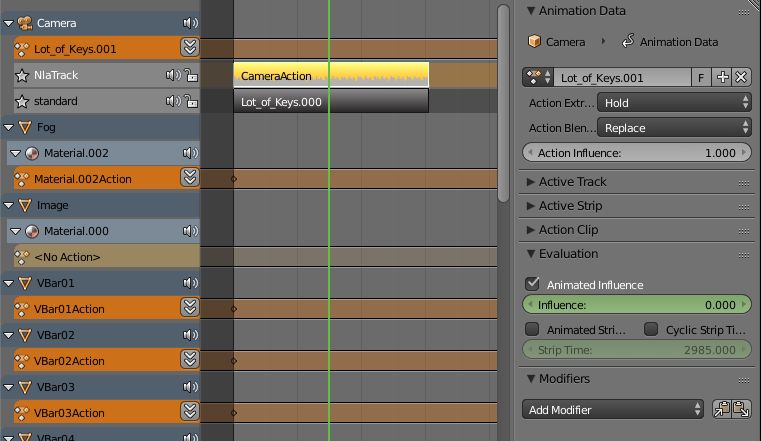Screen dimensions: 761x441
Task: Collapse the Modifiers panel
Action: pyautogui.click(x=530, y=378)
